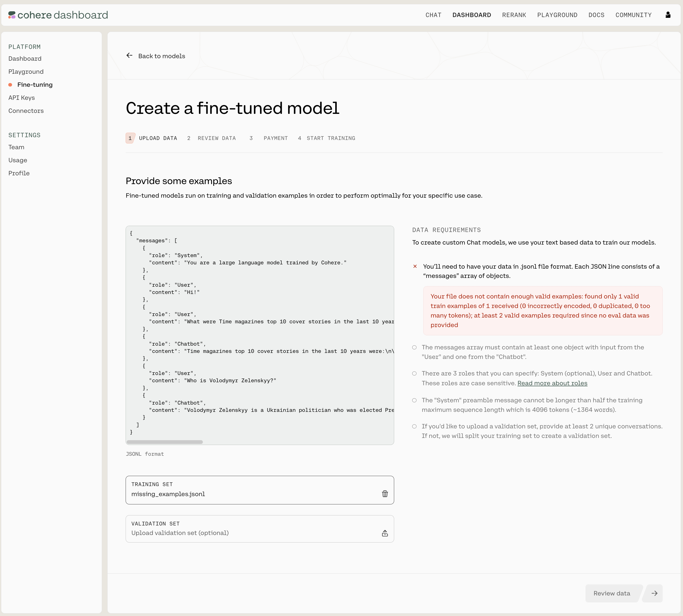Open Usage under Settings
Viewport: 683px width, 616px height.
click(x=18, y=160)
